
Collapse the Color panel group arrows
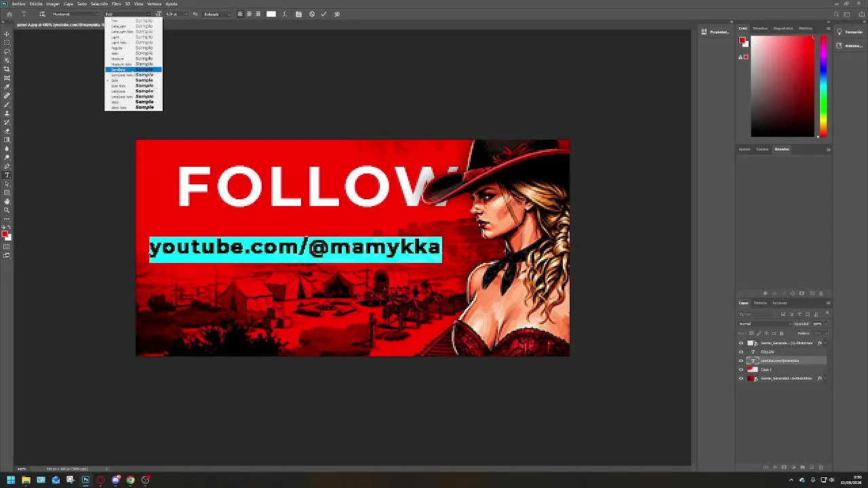click(x=829, y=23)
